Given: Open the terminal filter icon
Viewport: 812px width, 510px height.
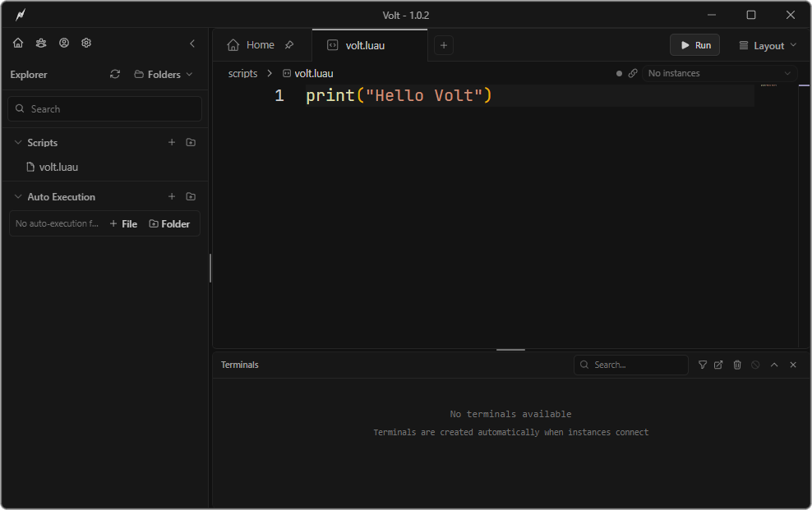Looking at the screenshot, I should pos(702,365).
